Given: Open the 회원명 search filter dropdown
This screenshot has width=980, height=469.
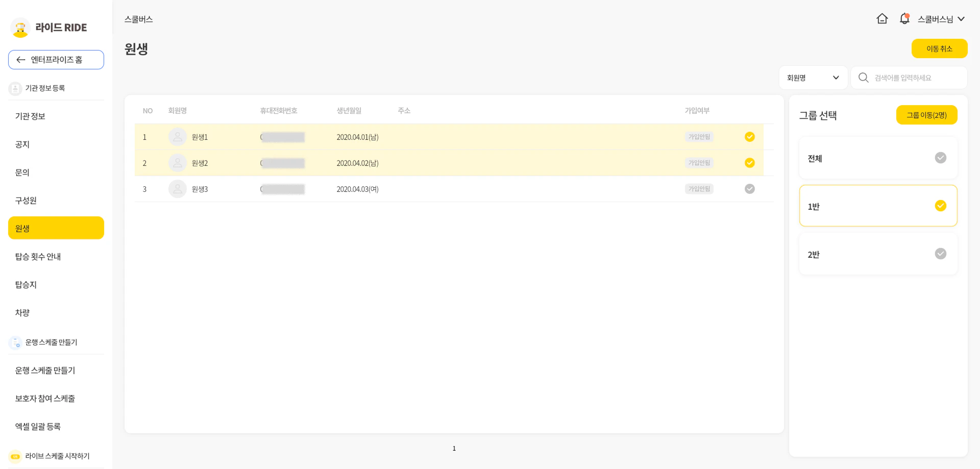Looking at the screenshot, I should click(813, 78).
